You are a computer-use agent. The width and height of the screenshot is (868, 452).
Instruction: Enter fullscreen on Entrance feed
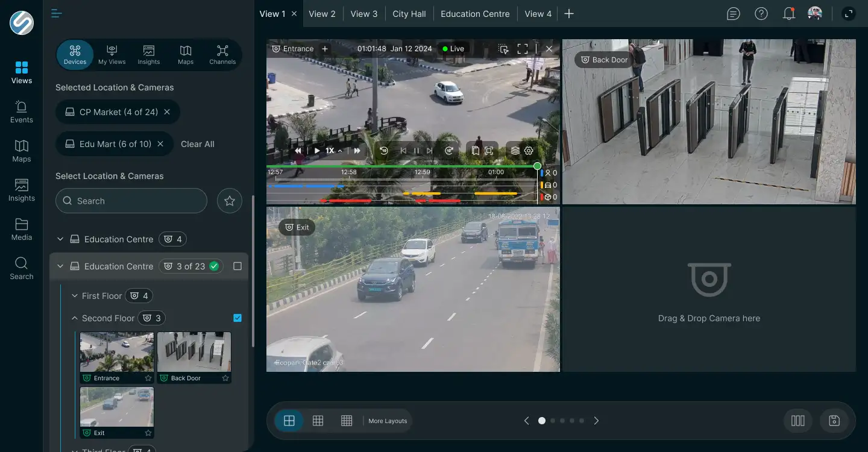pos(523,49)
